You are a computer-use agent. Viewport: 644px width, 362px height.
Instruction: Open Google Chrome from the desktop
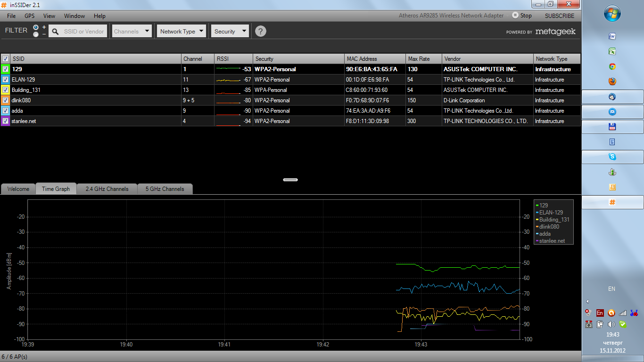pyautogui.click(x=611, y=66)
